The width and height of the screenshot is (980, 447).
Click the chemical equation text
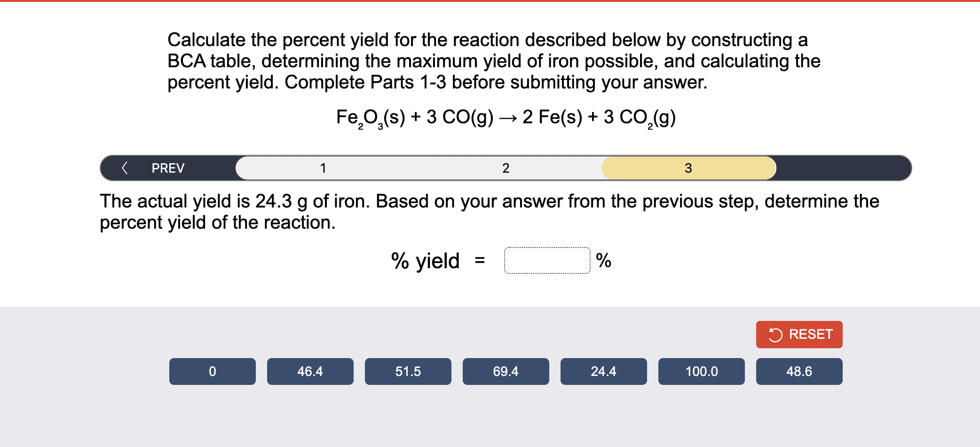tap(505, 119)
